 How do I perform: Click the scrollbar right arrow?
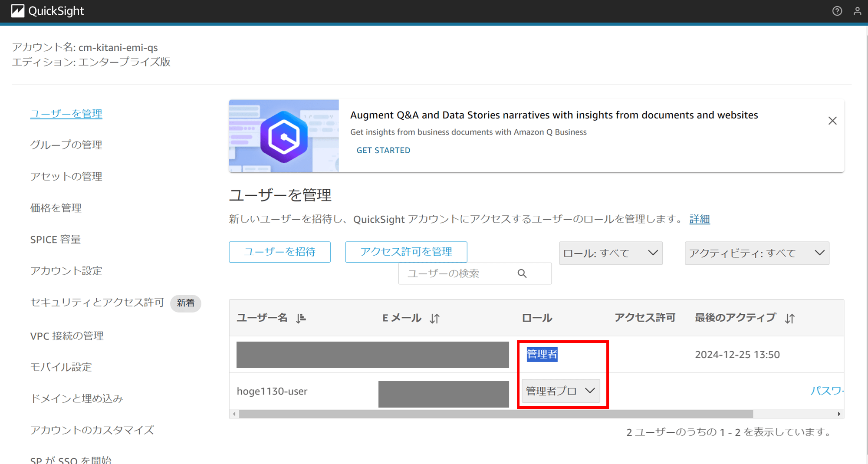coord(839,414)
